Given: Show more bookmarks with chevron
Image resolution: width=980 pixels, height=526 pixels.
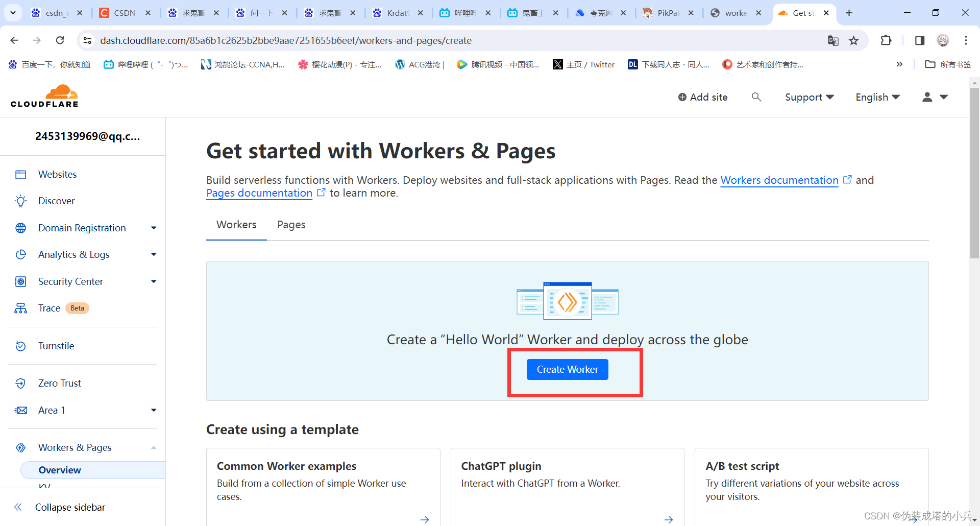Looking at the screenshot, I should point(899,64).
